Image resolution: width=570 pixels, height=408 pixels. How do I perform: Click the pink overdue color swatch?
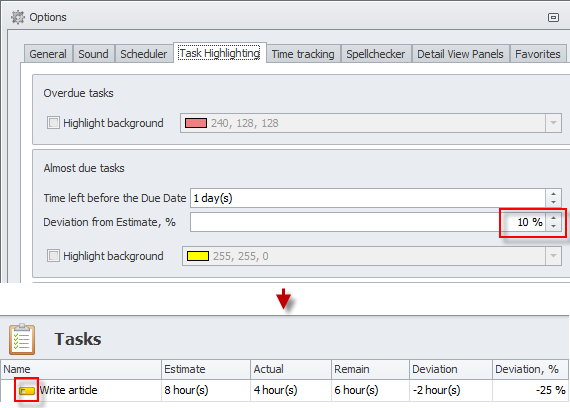(196, 123)
